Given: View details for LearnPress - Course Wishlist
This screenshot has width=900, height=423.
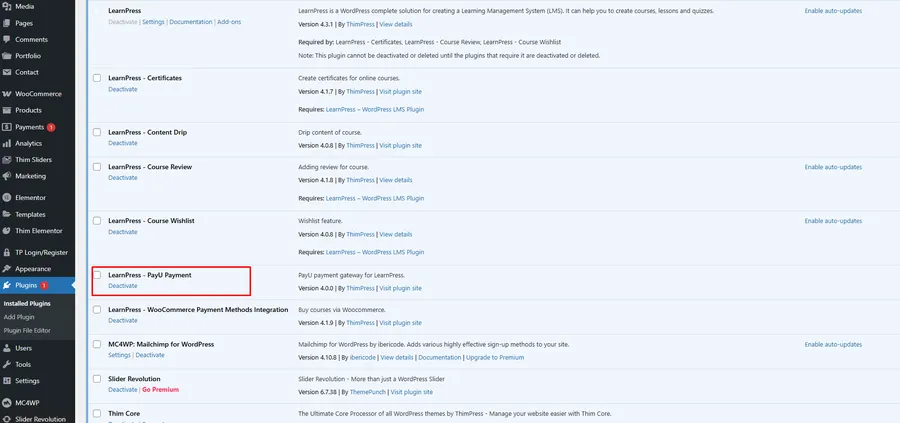Looking at the screenshot, I should 395,233.
